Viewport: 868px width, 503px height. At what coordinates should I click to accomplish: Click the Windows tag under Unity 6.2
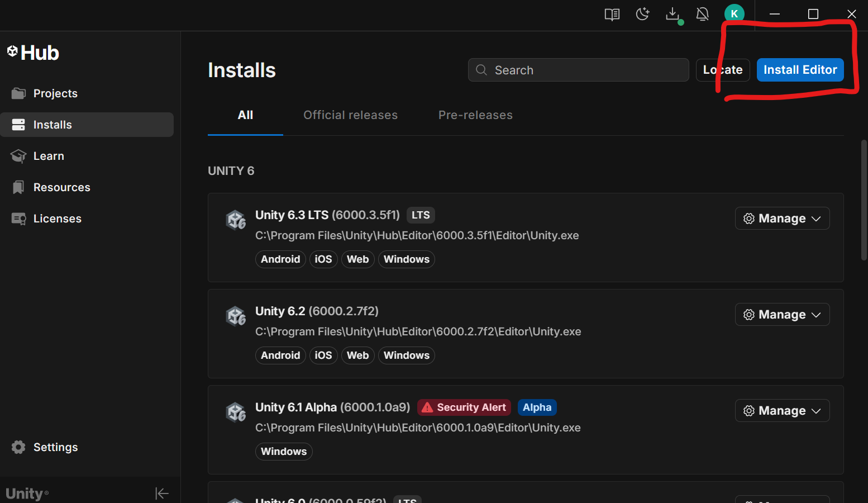407,355
